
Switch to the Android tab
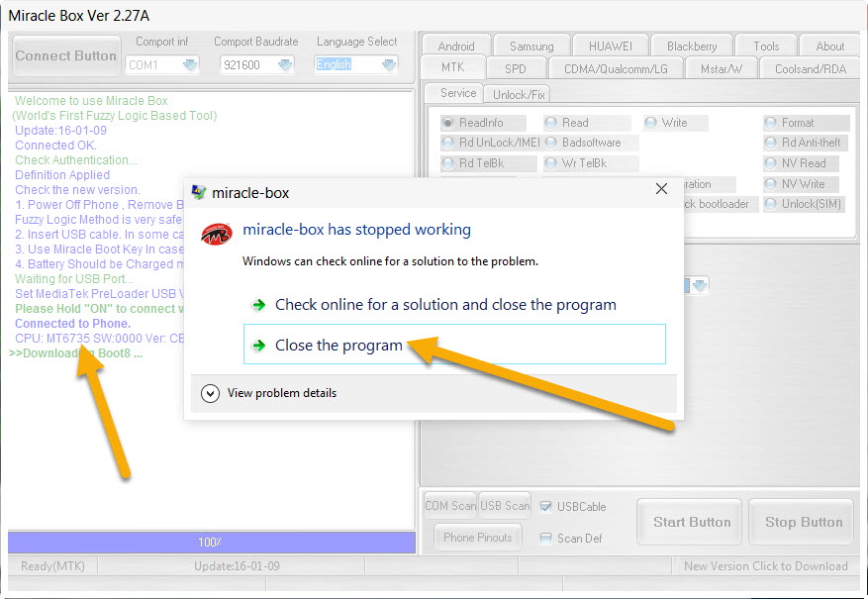456,46
